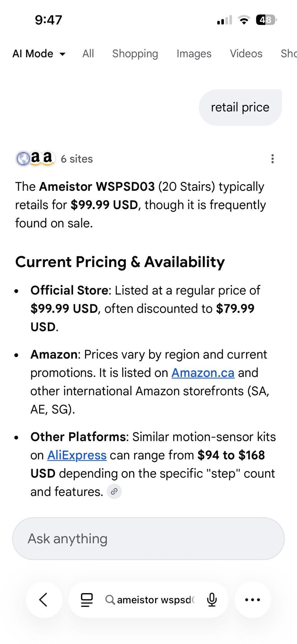
Task: Focus the Ask anything input field
Action: [148, 538]
